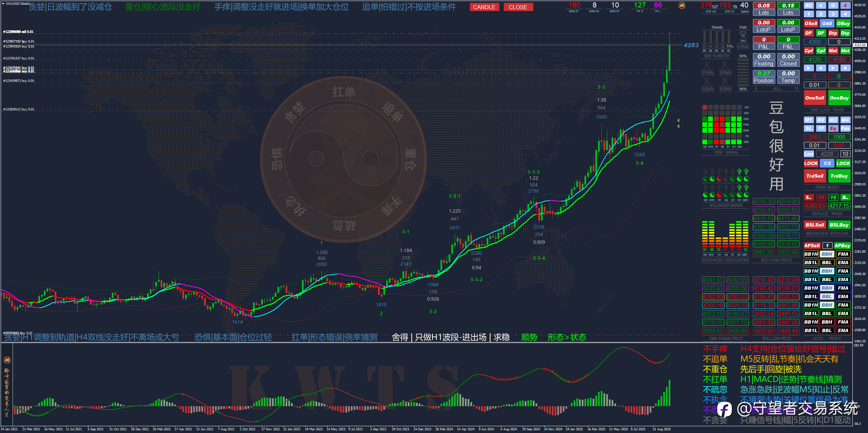The height and width of the screenshot is (433, 868).
Task: Click the hourglass Wait signal icon
Action: pos(743,37)
